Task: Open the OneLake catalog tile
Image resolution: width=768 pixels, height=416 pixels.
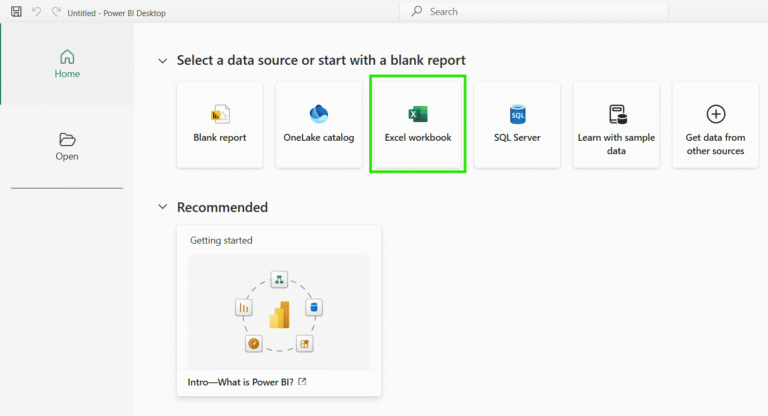Action: [x=319, y=124]
